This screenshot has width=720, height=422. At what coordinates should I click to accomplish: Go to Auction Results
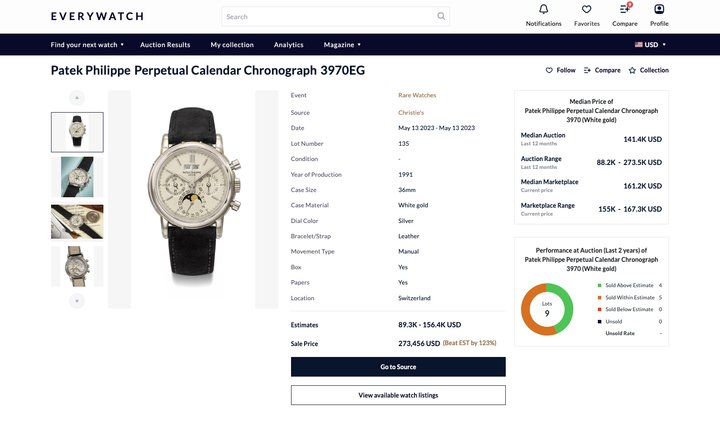[165, 45]
